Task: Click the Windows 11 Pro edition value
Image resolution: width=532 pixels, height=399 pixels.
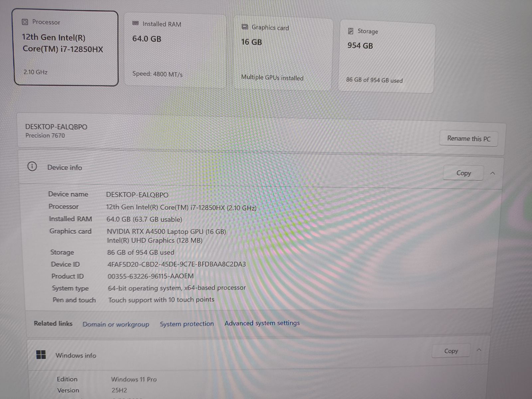Action: (134, 379)
